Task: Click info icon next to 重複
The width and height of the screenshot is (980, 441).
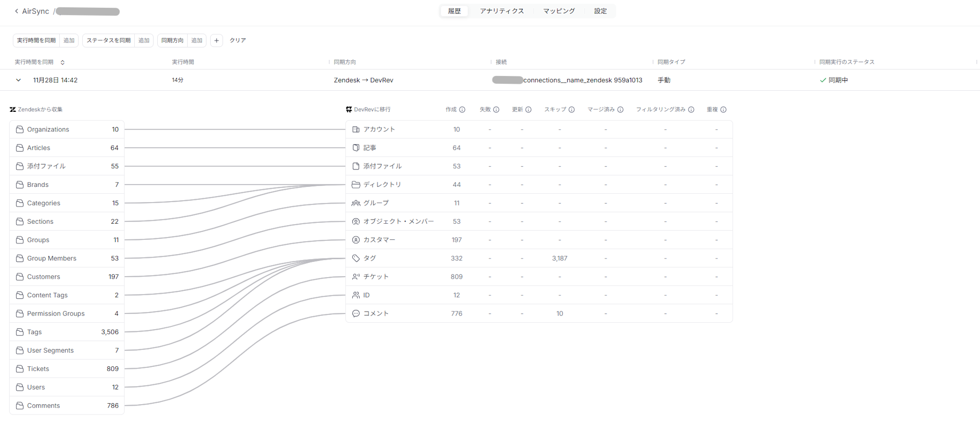Action: coord(724,110)
